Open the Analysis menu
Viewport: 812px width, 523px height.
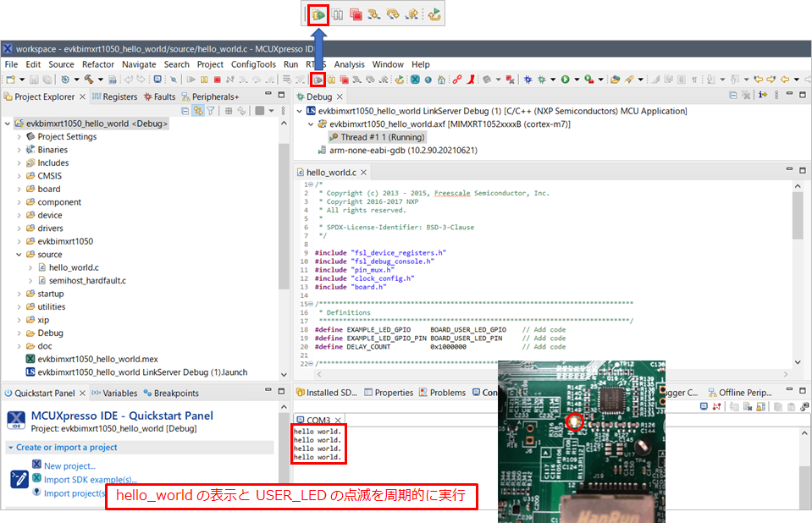pyautogui.click(x=349, y=64)
